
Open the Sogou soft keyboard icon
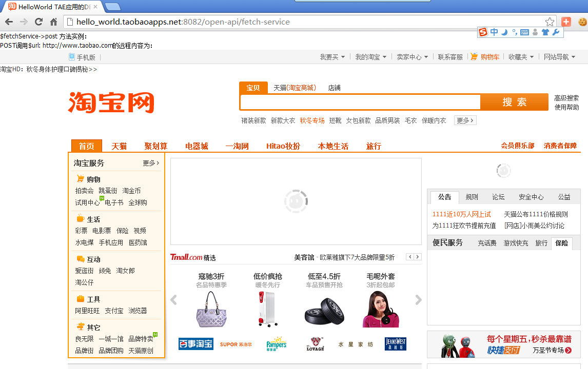tap(524, 32)
